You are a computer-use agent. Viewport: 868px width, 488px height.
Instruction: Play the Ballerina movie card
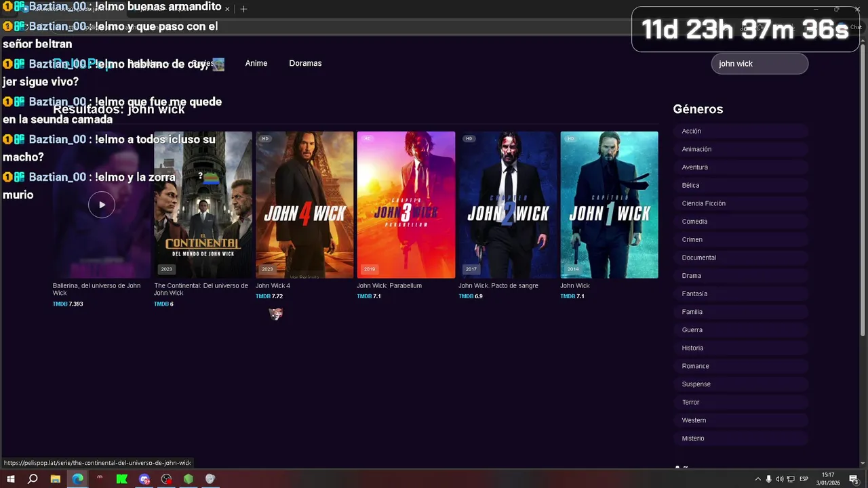pyautogui.click(x=102, y=205)
